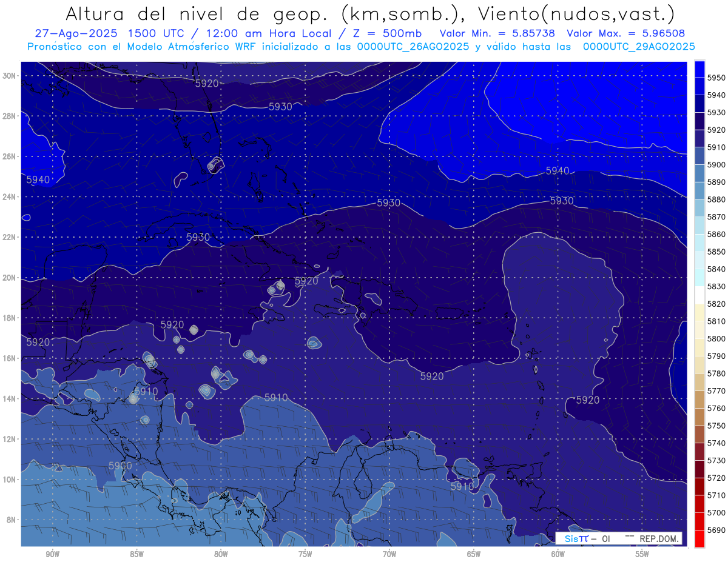Select 'Valor Max. = 5.96508'
The image size is (728, 562).
point(626,33)
